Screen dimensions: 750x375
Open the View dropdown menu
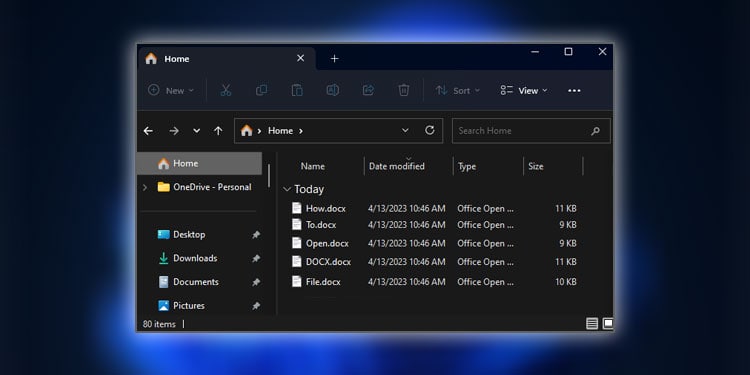tap(524, 90)
